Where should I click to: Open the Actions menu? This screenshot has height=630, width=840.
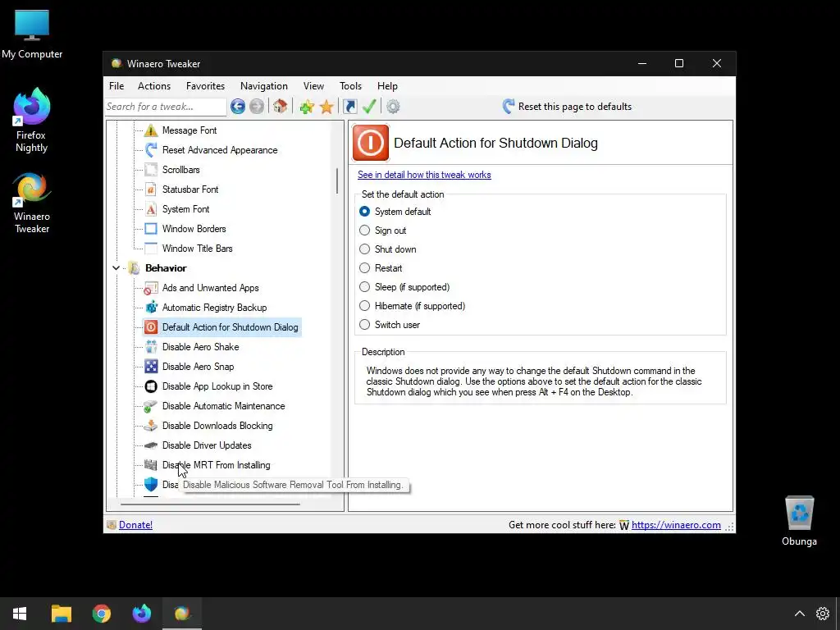click(x=154, y=85)
